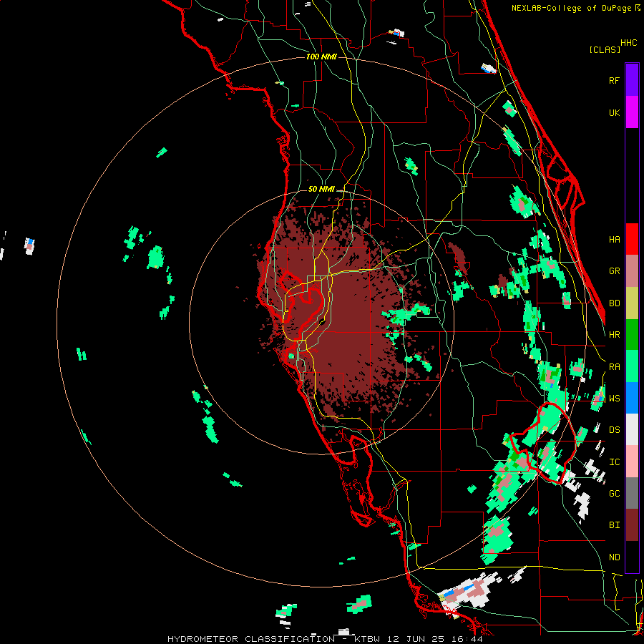This screenshot has width=644, height=644.
Task: Select the BD legend label text
Action: pos(614,303)
